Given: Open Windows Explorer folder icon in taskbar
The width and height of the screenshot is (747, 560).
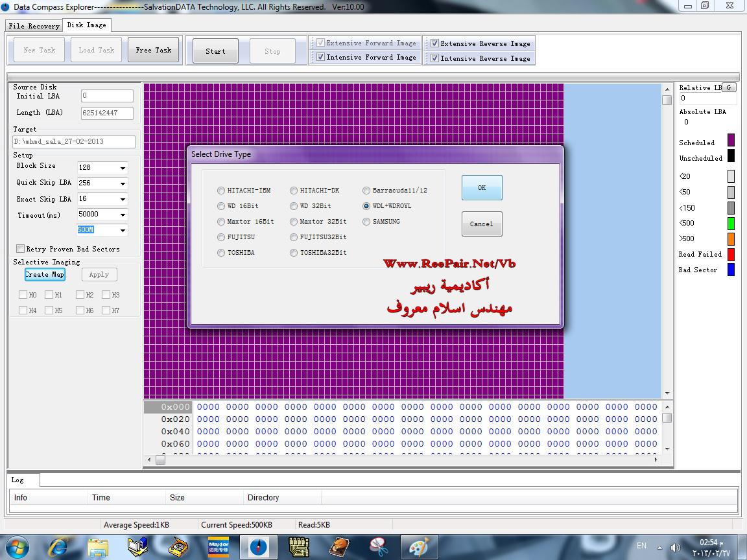Looking at the screenshot, I should [x=98, y=547].
